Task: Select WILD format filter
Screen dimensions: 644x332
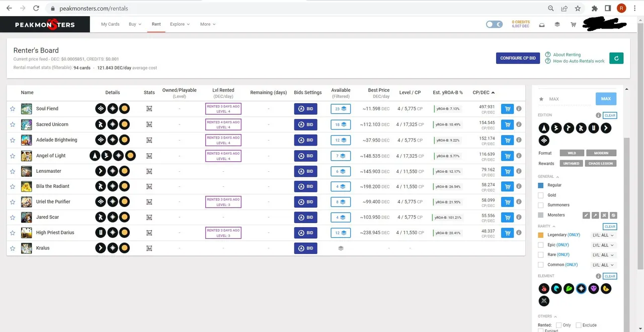Action: (x=572, y=153)
